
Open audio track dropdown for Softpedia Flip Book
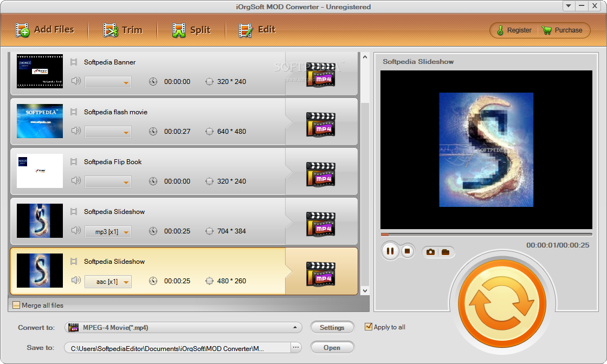108,182
